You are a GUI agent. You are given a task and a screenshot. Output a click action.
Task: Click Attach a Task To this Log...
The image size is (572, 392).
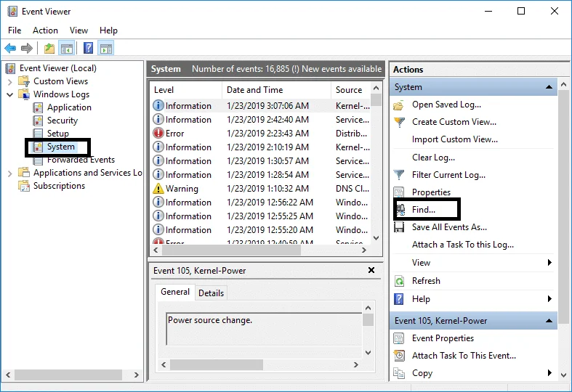point(462,245)
